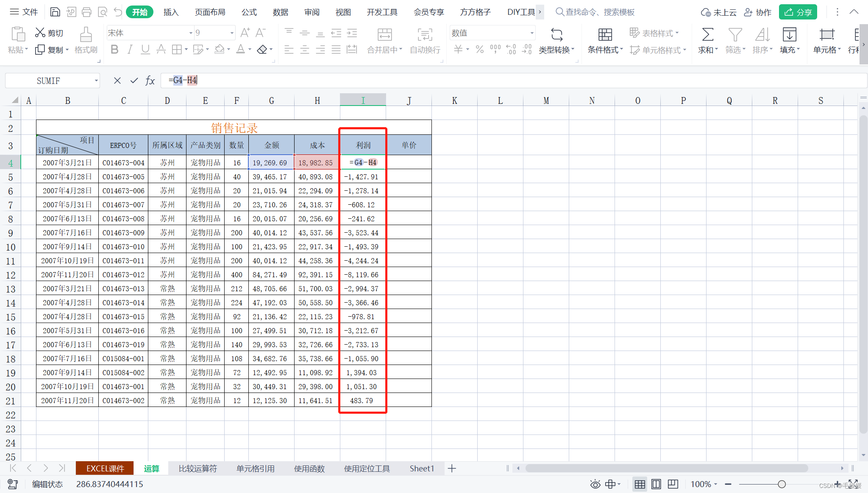
Task: Open Cell Style dropdown
Action: click(658, 50)
